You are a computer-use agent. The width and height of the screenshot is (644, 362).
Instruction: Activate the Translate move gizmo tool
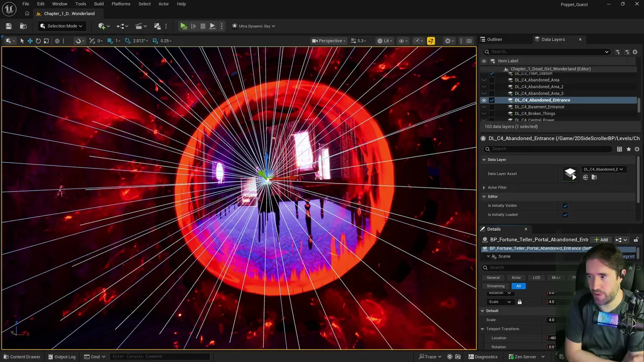(x=30, y=41)
